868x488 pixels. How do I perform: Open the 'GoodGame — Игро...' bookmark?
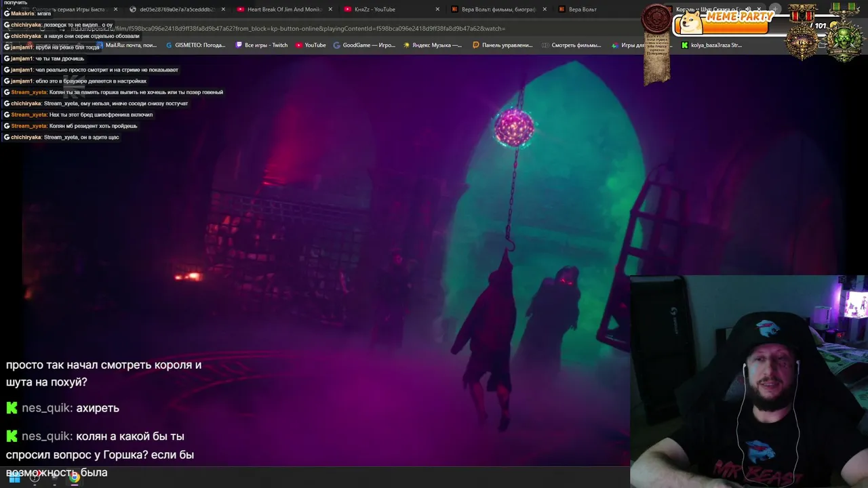364,45
